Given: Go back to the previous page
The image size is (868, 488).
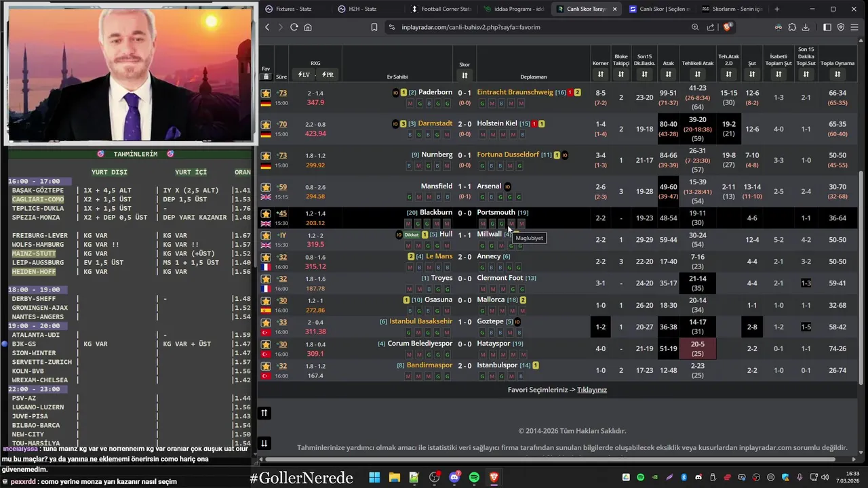Looking at the screenshot, I should tap(267, 27).
